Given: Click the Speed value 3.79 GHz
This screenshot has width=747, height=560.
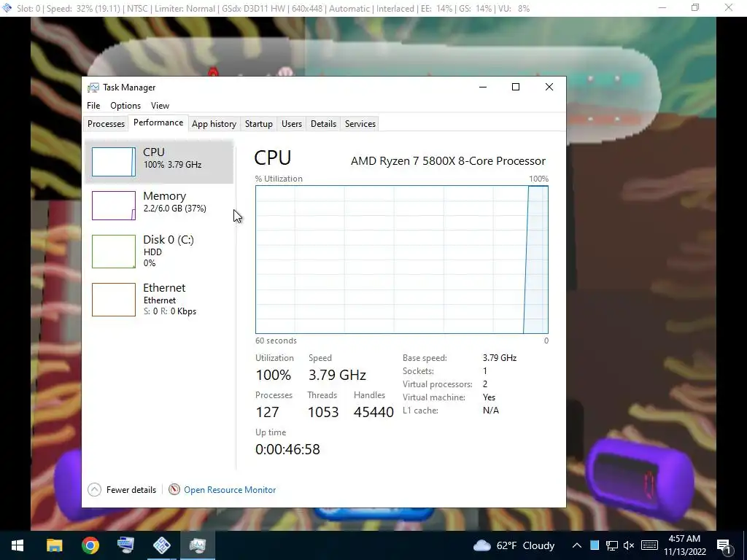Looking at the screenshot, I should (x=337, y=376).
